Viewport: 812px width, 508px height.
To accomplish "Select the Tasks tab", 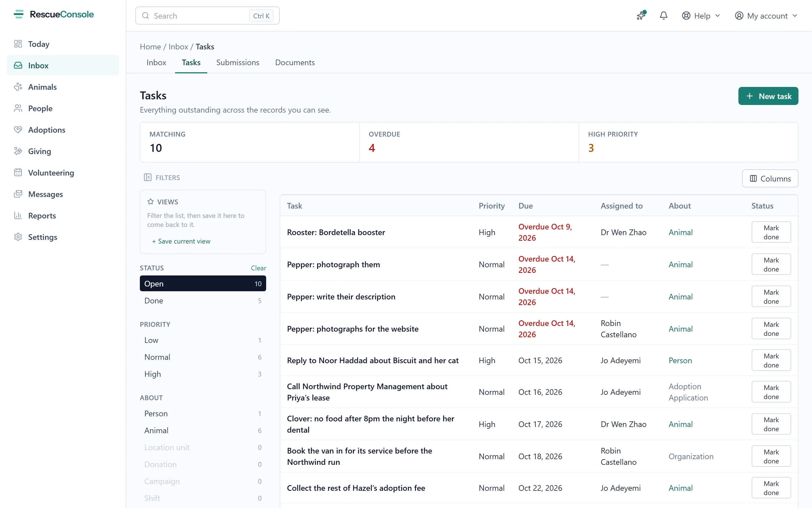I will tap(191, 62).
